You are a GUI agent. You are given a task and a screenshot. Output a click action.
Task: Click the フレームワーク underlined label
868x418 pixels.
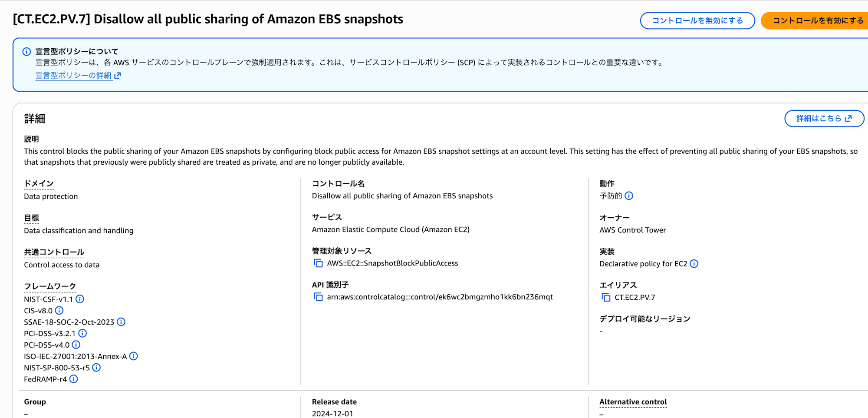[x=50, y=286]
